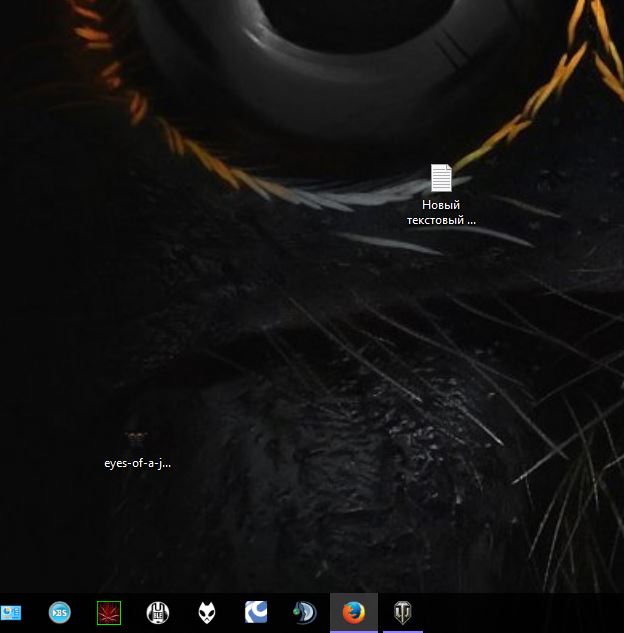624x633 pixels.
Task: Switch to World of Tanks in taskbar
Action: pos(402,611)
